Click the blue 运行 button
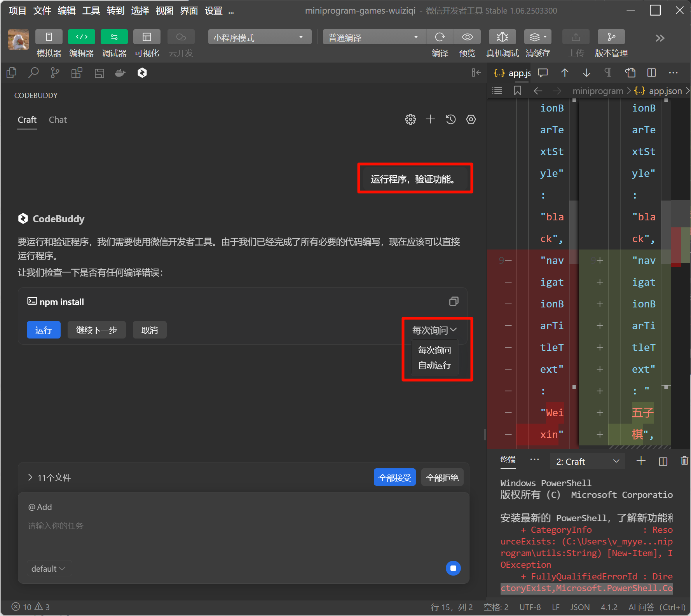Viewport: 691px width, 616px height. tap(44, 330)
